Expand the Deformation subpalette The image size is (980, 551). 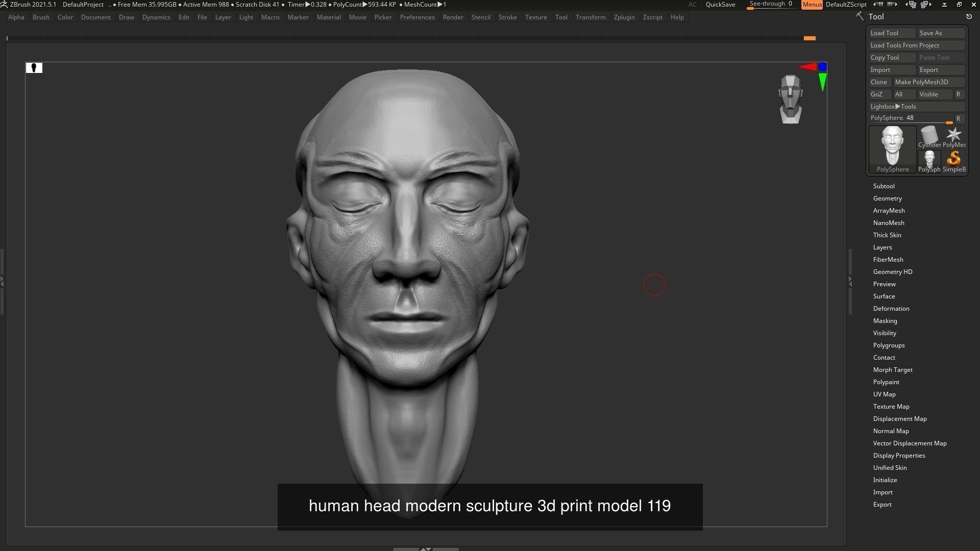coord(891,309)
